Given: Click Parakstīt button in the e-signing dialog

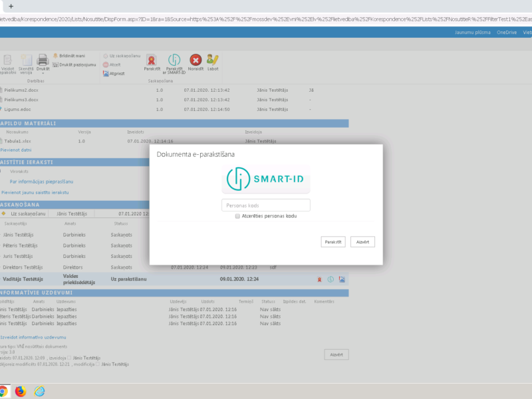Looking at the screenshot, I should [x=333, y=242].
